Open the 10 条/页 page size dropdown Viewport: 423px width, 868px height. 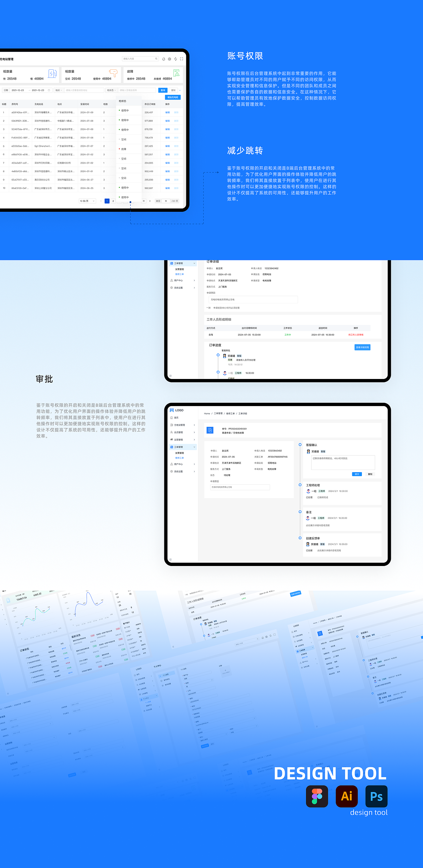point(87,201)
